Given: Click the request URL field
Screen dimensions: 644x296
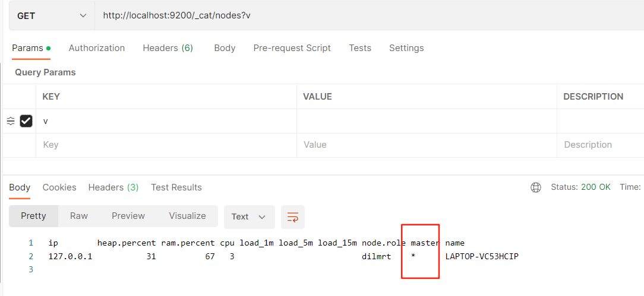Looking at the screenshot, I should (x=370, y=16).
